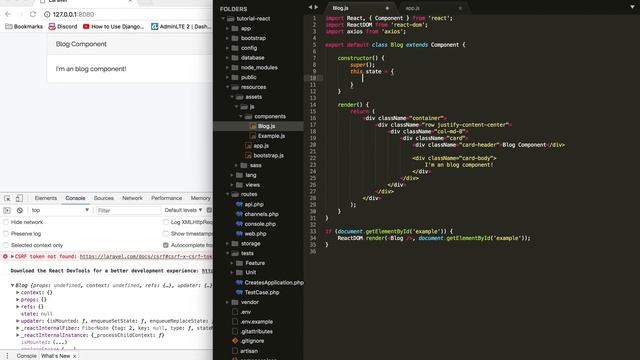Viewport: 640px width, 360px height.
Task: Collapse the components folder
Action: pyautogui.click(x=241, y=116)
